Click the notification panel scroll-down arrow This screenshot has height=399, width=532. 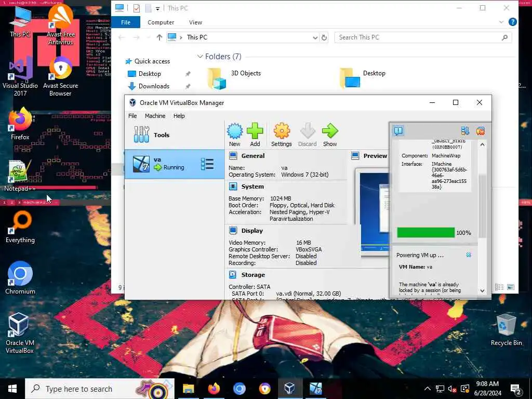[x=482, y=290]
